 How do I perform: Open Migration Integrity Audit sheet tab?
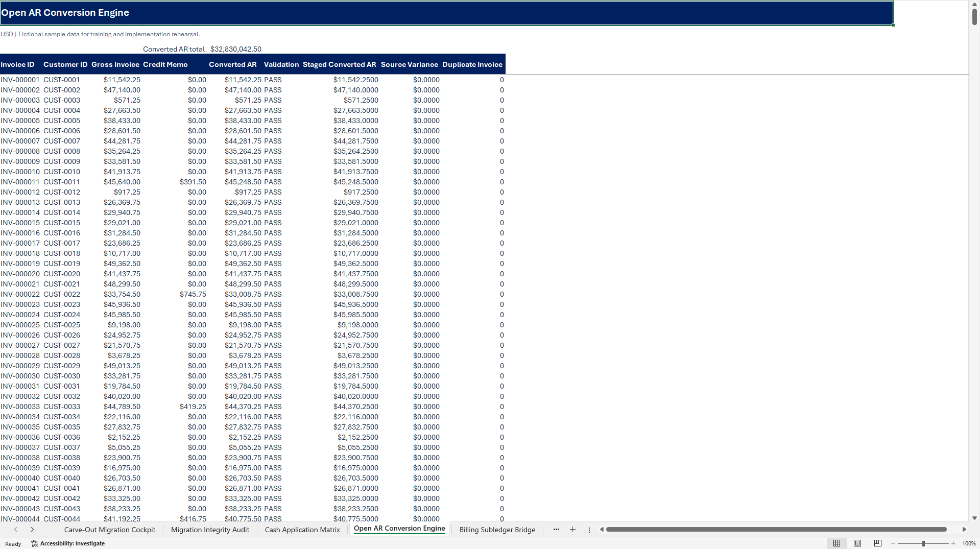tap(210, 530)
